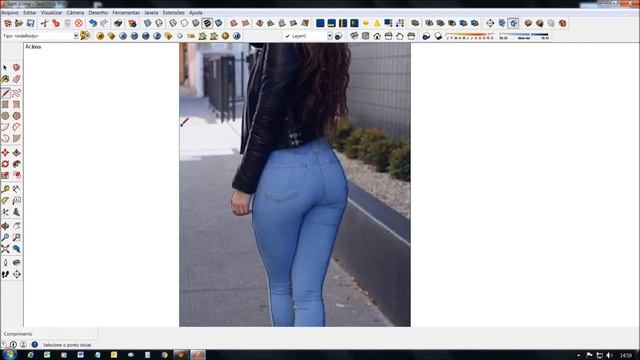Image resolution: width=640 pixels, height=360 pixels.
Task: Select the Offset tool
Action: tap(16, 176)
